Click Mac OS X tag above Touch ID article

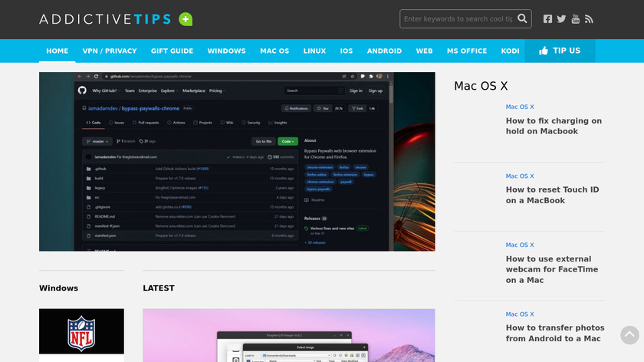[x=520, y=176]
